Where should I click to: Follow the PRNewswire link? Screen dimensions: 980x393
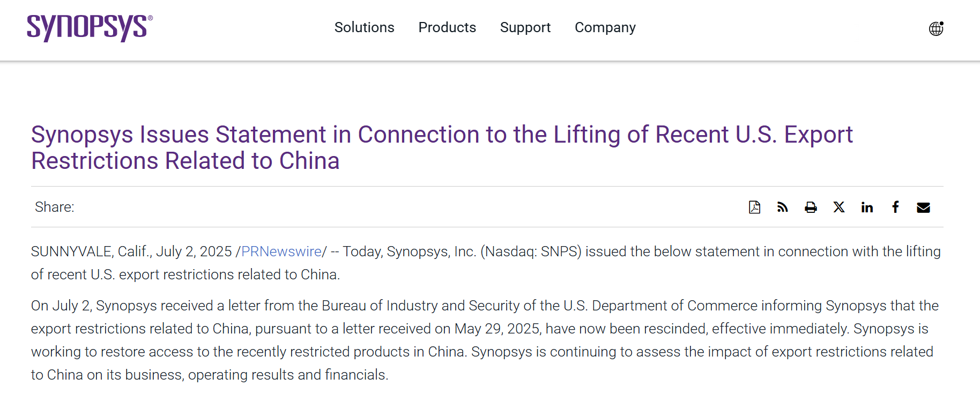281,251
